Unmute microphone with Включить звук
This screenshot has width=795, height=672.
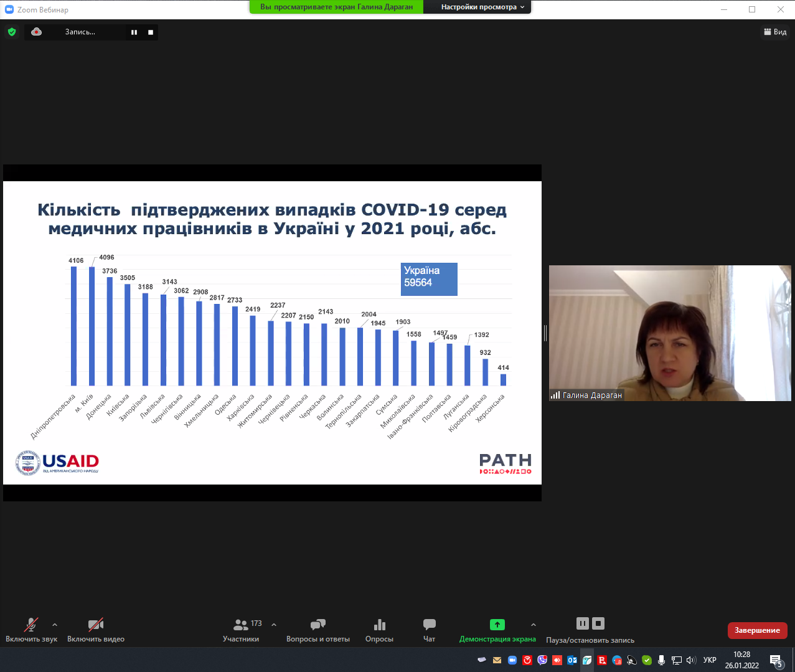[x=31, y=630]
